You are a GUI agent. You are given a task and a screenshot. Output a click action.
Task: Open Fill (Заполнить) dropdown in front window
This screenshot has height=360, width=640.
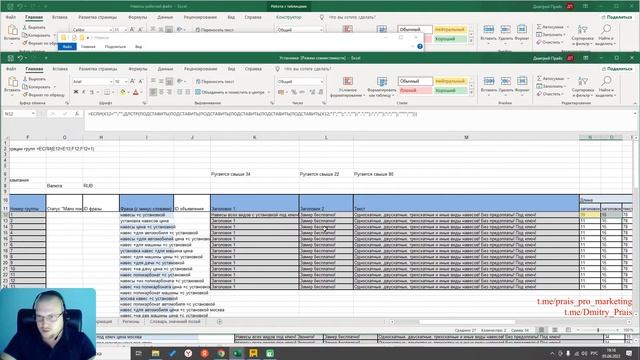(x=551, y=86)
